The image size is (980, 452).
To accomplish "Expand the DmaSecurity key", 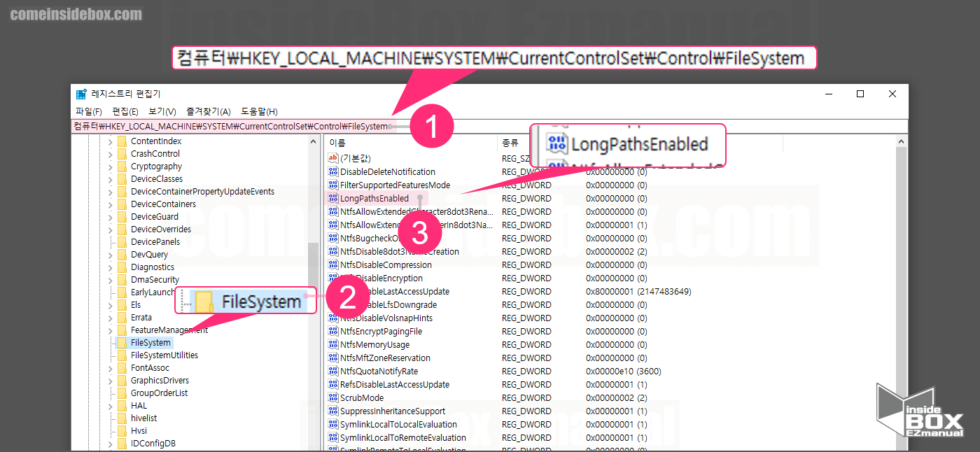I will coord(110,280).
